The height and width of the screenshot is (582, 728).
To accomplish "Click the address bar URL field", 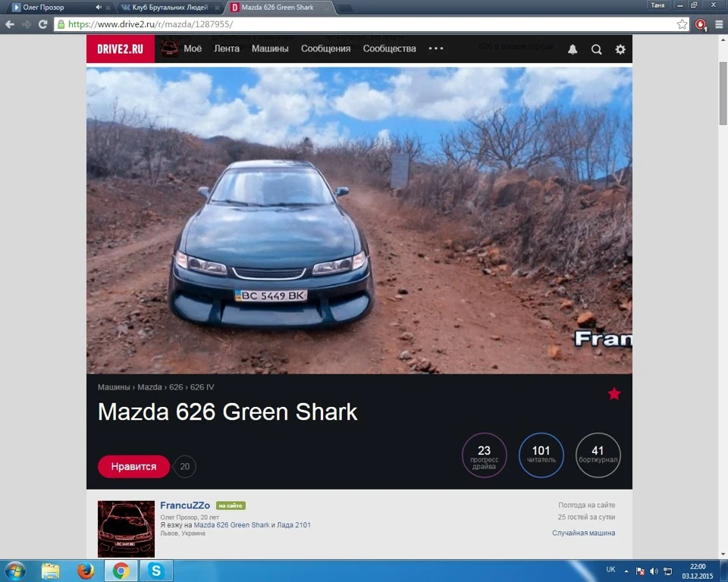I will coord(370,24).
